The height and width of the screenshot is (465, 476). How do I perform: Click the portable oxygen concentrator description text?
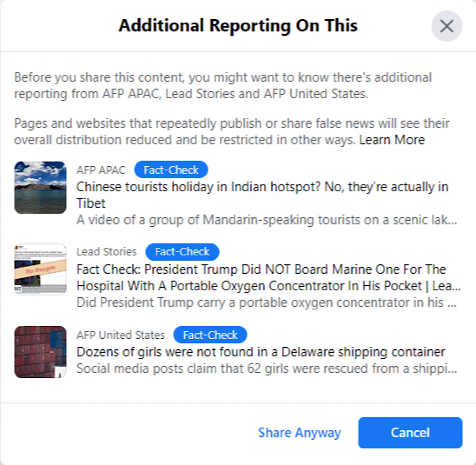tap(267, 303)
